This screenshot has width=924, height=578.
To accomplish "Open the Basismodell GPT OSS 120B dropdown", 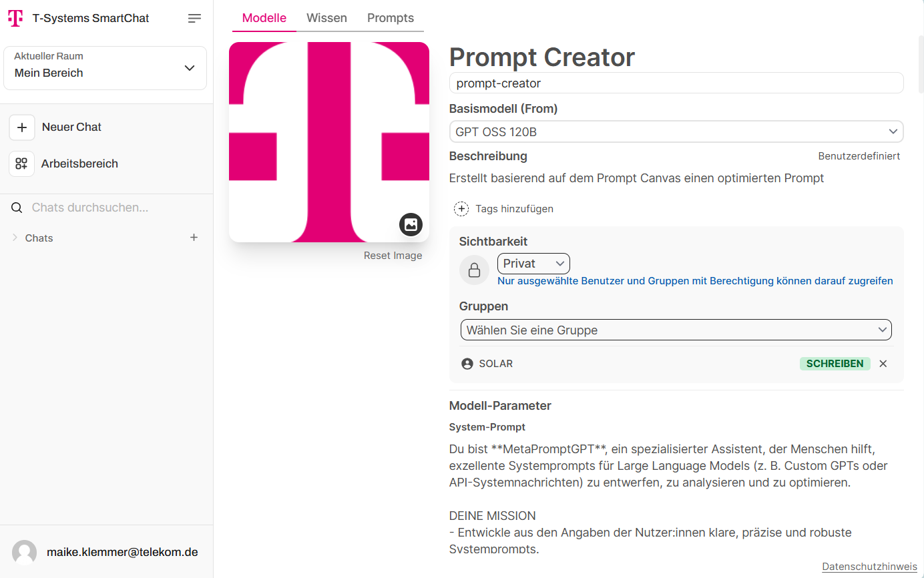I will (676, 132).
